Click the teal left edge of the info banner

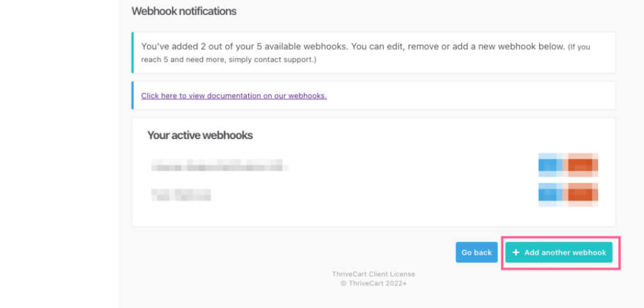coord(133,53)
